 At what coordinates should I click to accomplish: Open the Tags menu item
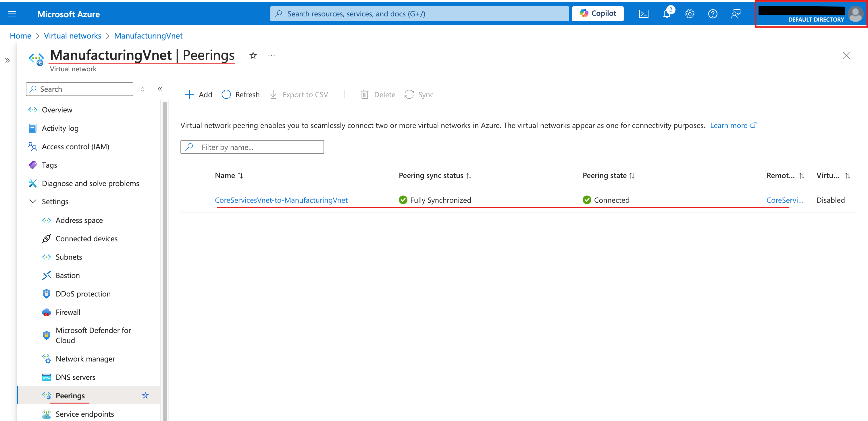tap(49, 165)
